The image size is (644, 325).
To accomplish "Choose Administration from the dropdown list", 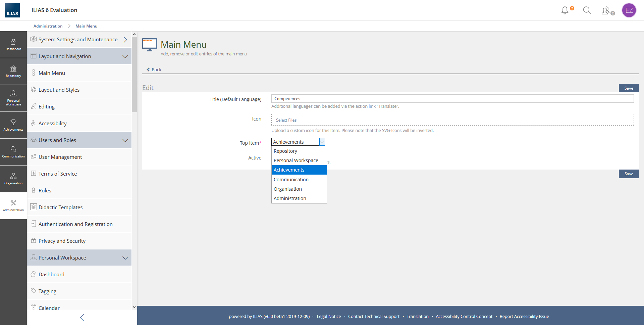I will coord(290,198).
